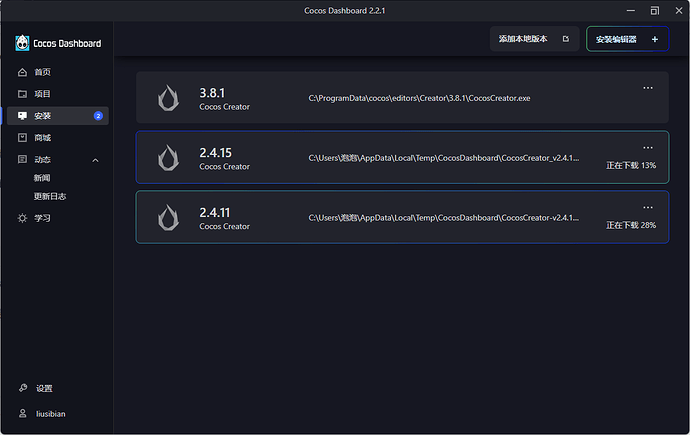Click the plus icon on 安装编辑器
Image resolution: width=690 pixels, height=435 pixels.
[655, 40]
